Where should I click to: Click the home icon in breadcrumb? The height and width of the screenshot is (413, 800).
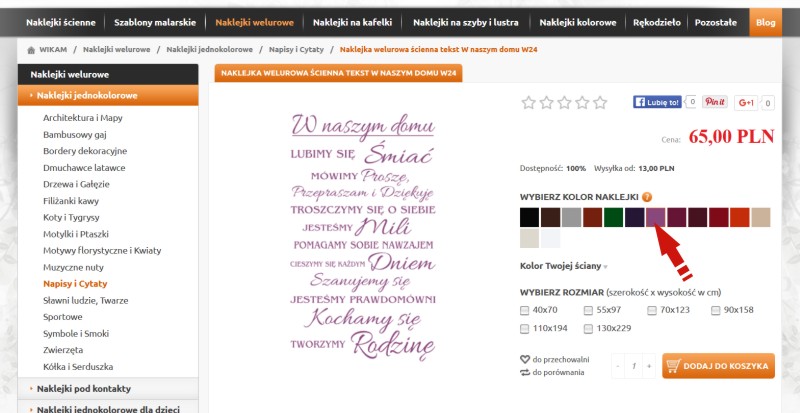pyautogui.click(x=32, y=48)
